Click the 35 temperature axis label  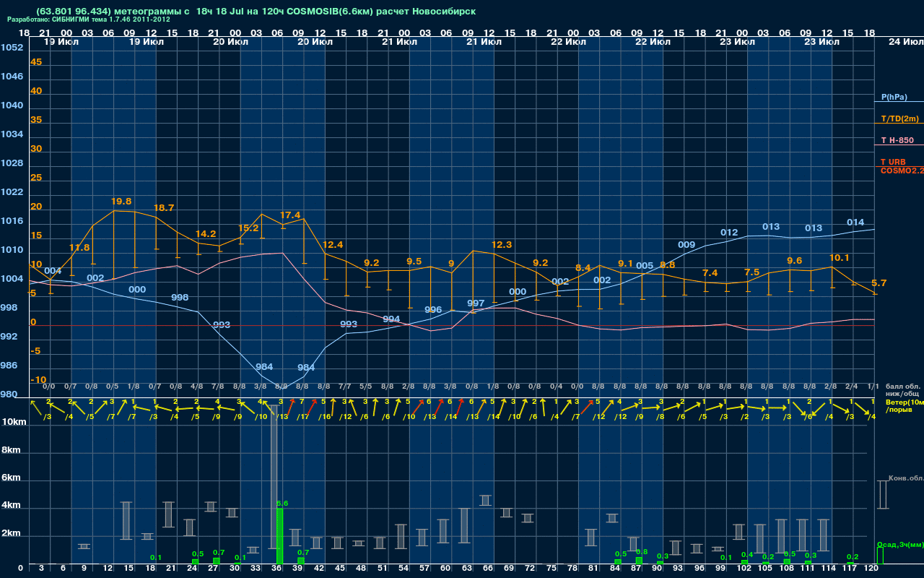[x=36, y=120]
